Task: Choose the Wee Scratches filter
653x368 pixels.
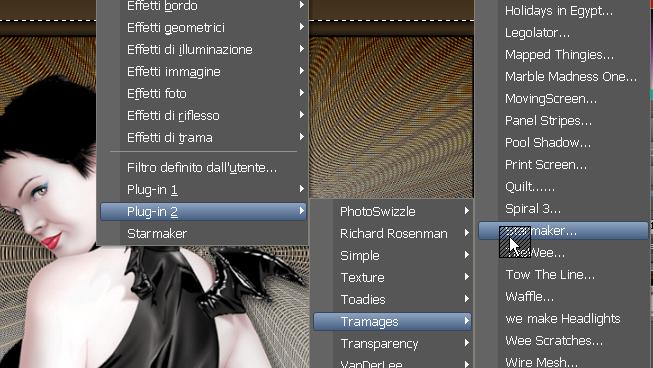Action: [x=563, y=341]
